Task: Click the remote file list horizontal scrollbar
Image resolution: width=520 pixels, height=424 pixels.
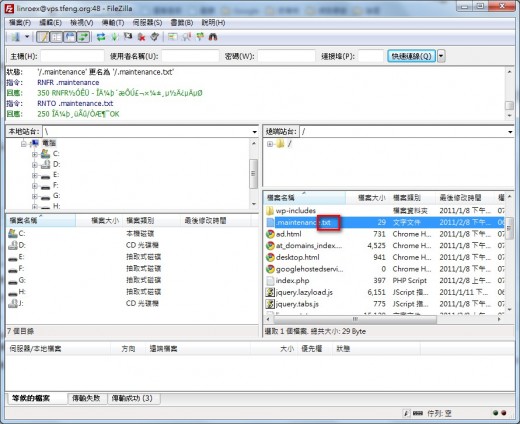Action: coord(355,319)
